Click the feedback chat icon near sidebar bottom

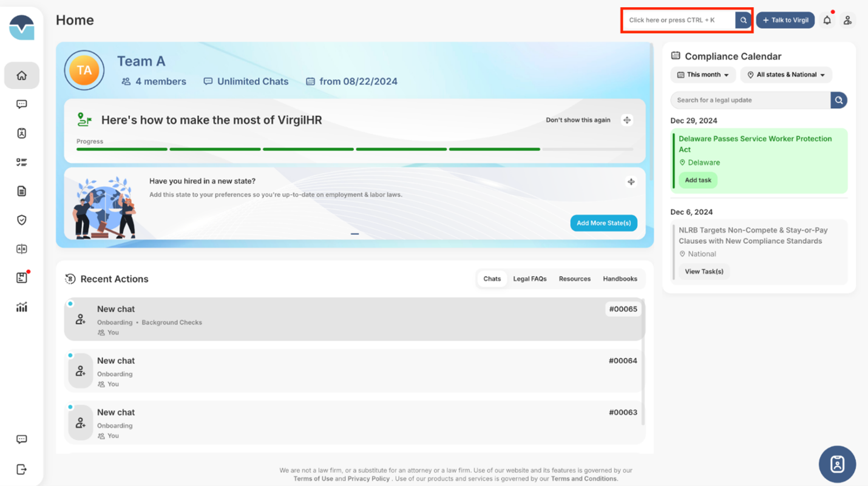pos(22,439)
